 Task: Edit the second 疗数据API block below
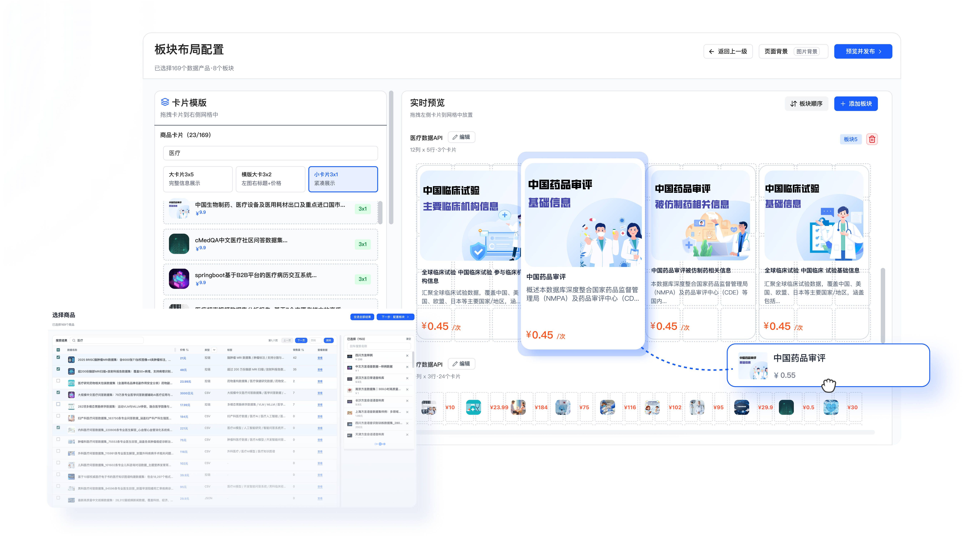pos(462,364)
